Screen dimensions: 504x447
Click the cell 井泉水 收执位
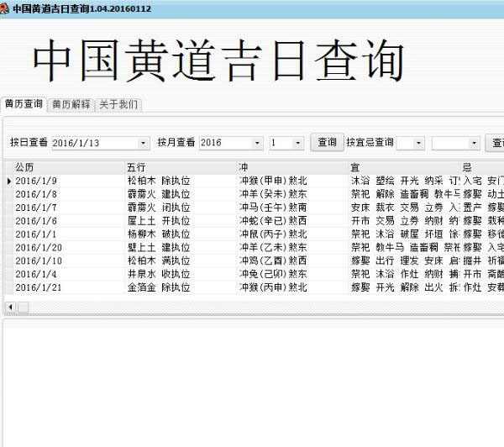coord(180,274)
